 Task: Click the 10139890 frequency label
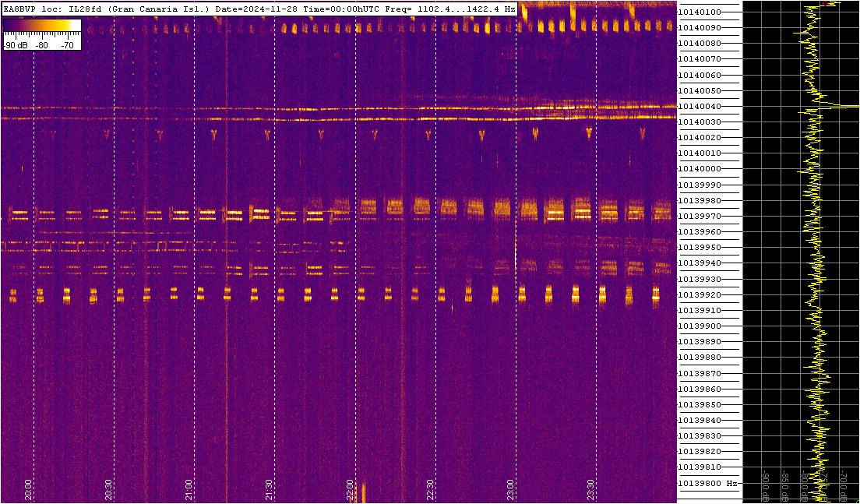pos(700,342)
